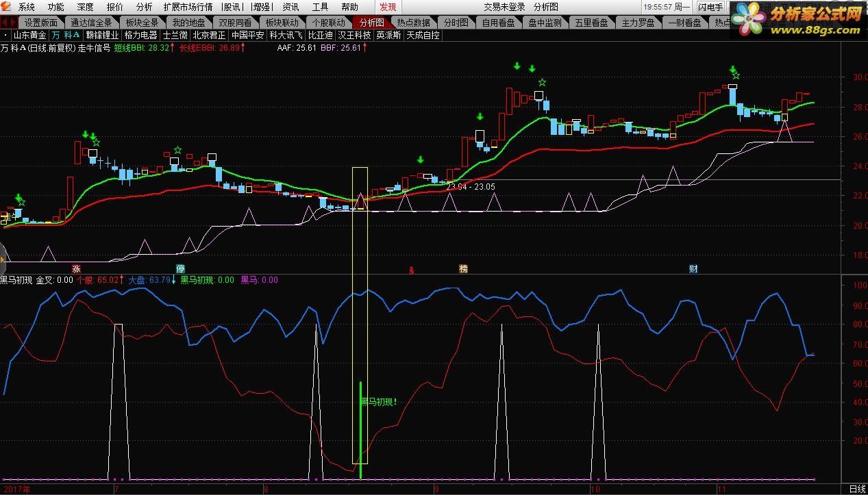Open the 分析 menu

pyautogui.click(x=144, y=7)
